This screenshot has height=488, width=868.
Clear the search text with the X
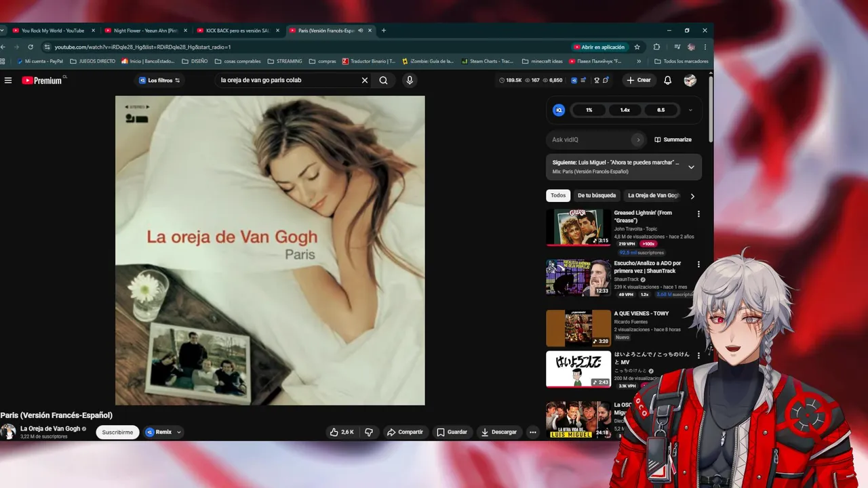tap(364, 80)
